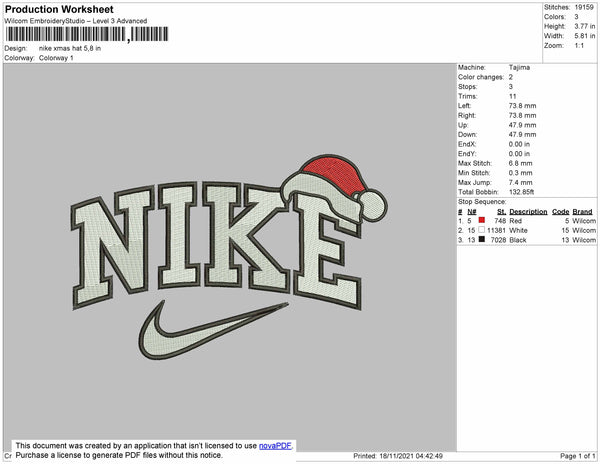Screen dimensions: 600x464
Task: Click the 'EndX:' value '0.00 in'
Action: coord(519,144)
